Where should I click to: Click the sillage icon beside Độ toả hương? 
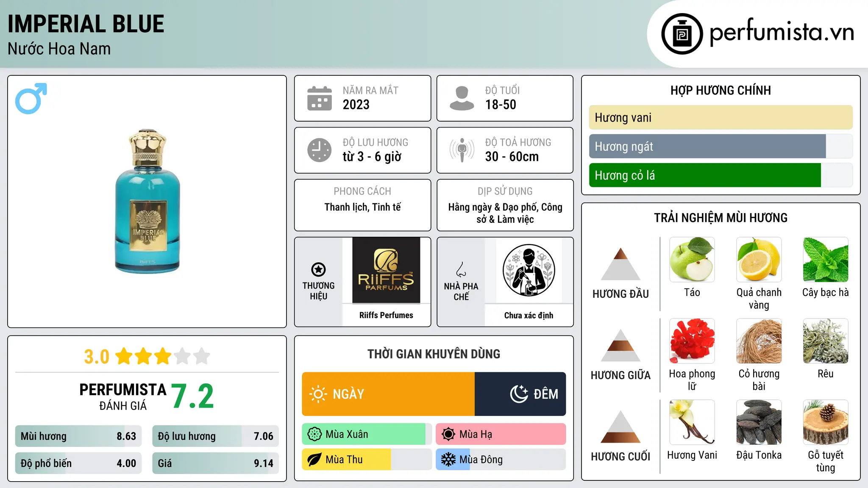(x=462, y=150)
